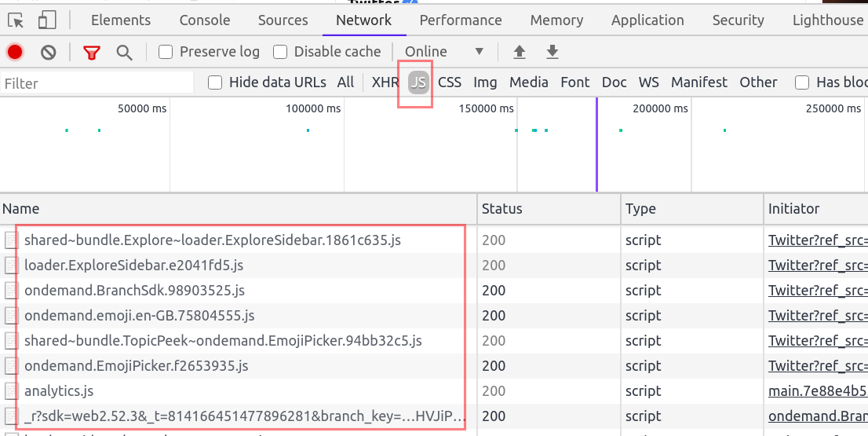
Task: Filter requests by XHR
Action: (x=385, y=82)
